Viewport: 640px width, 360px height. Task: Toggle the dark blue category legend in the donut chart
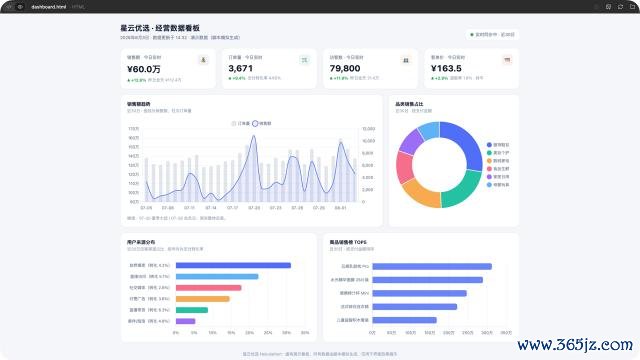click(498, 145)
